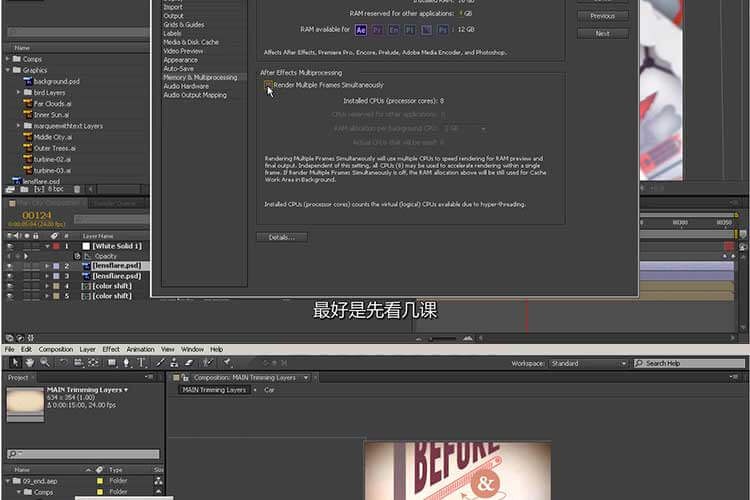Screen dimensions: 750x500
Task: Select the Zoom magnifier tool
Action: [44, 363]
